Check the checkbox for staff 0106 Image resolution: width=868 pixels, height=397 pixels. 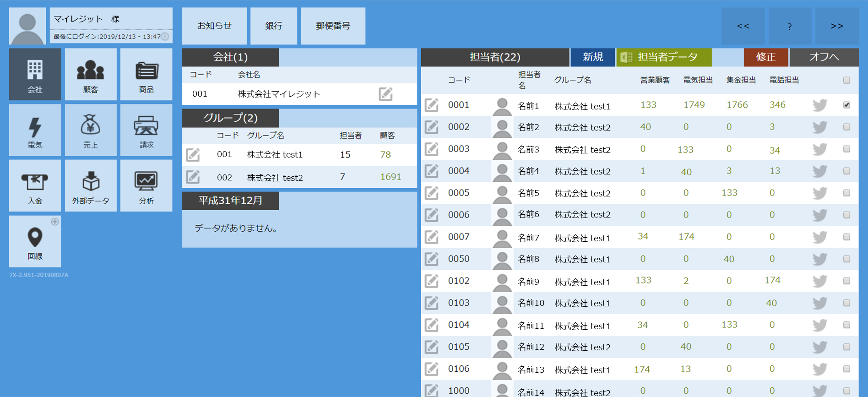click(846, 369)
